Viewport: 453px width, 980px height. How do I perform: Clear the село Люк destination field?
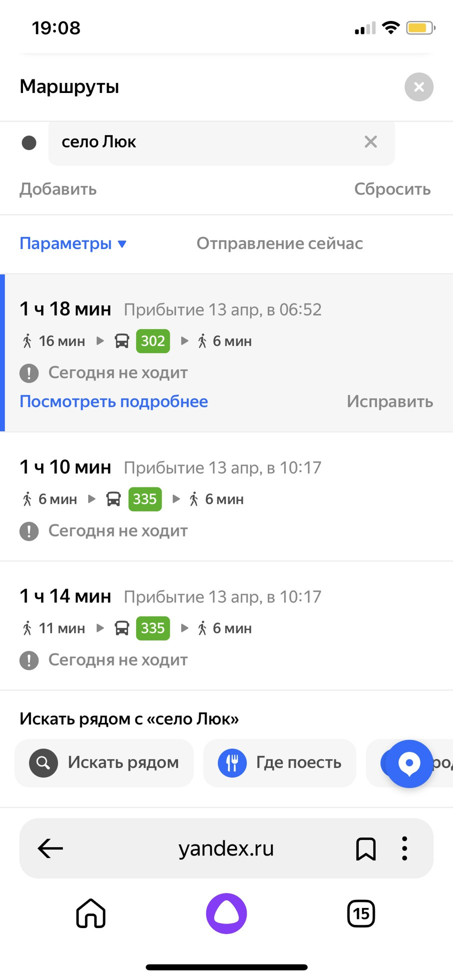pos(370,142)
